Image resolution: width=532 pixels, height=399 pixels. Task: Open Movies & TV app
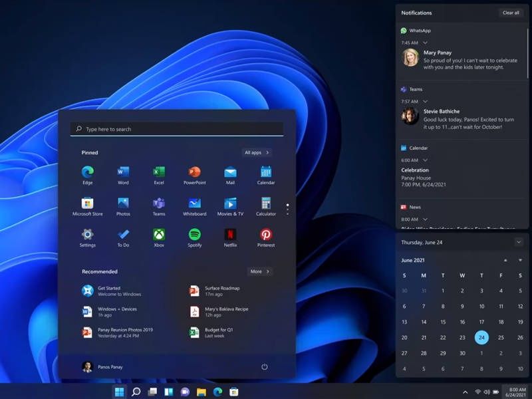(230, 206)
